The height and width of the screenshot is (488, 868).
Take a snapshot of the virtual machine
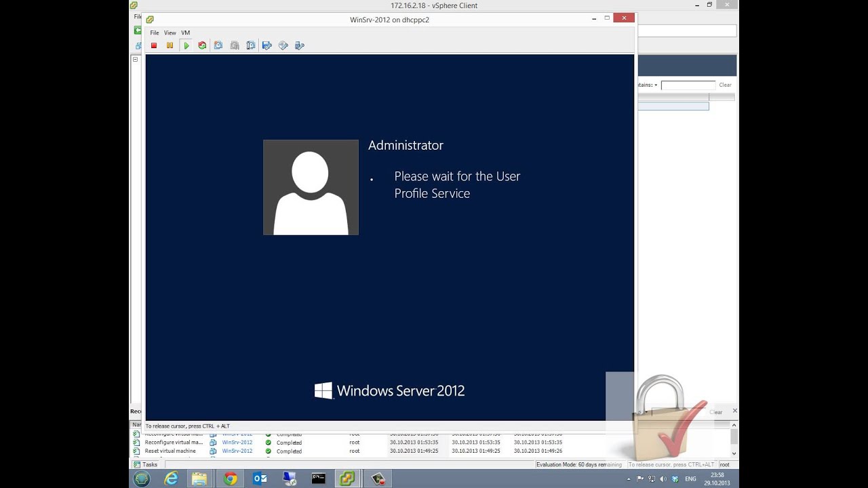tap(218, 45)
